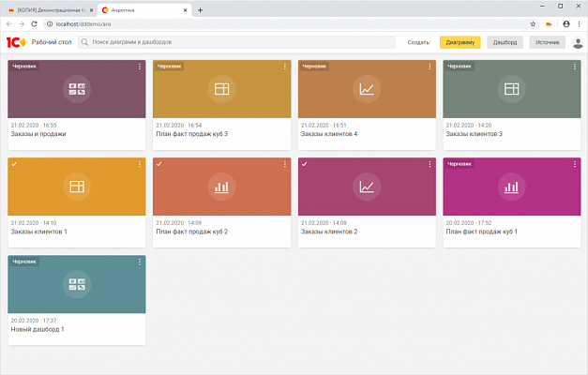
Task: Open three-dot menu on Новый дашборд 1 card
Action: click(x=140, y=261)
